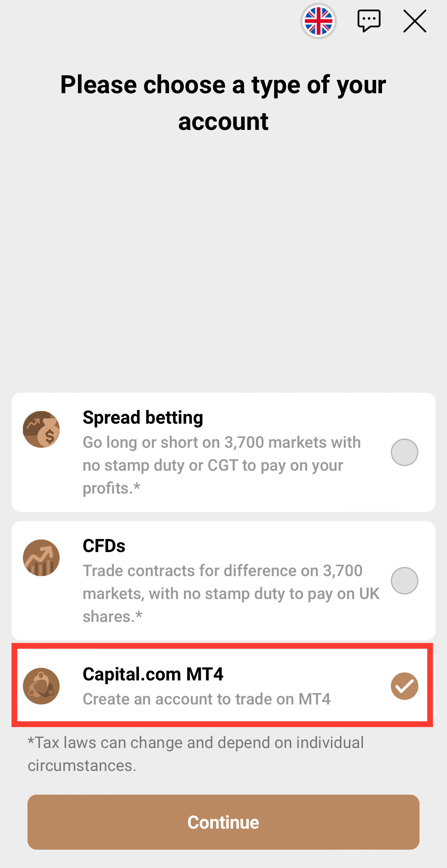447x868 pixels.
Task: Click "Create an account to trade on MT4"
Action: [x=206, y=699]
